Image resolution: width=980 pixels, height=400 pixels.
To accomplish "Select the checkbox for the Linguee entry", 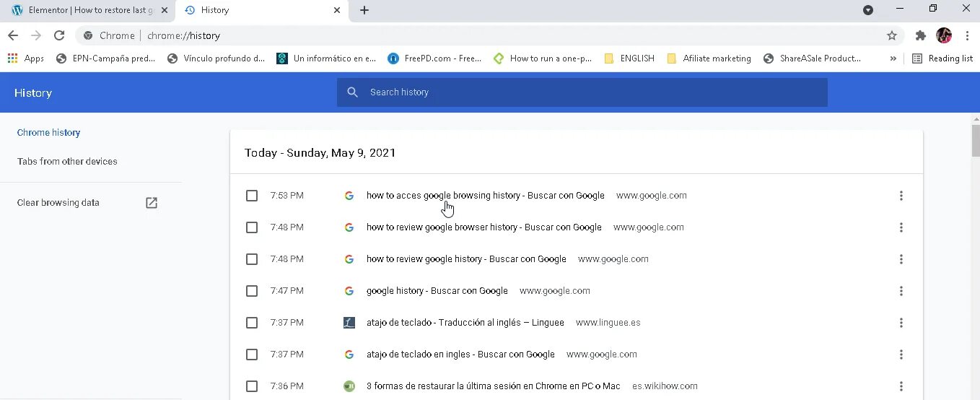I will pos(252,323).
